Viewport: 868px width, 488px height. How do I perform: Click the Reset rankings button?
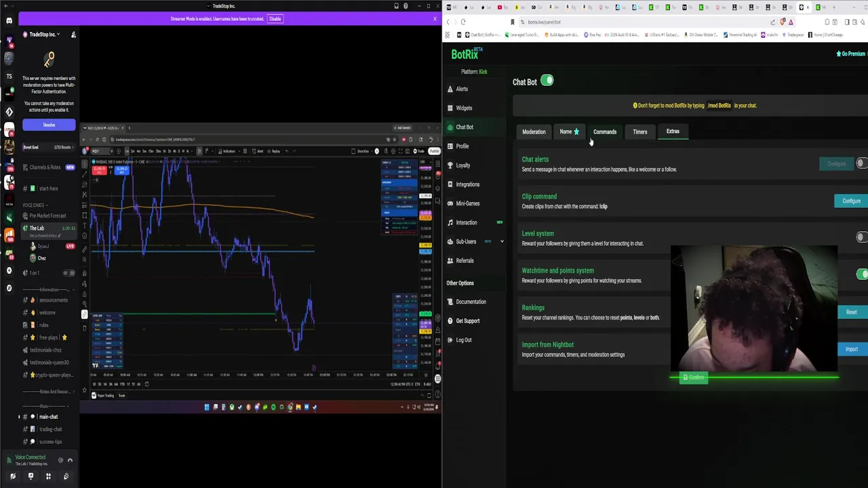tap(851, 312)
